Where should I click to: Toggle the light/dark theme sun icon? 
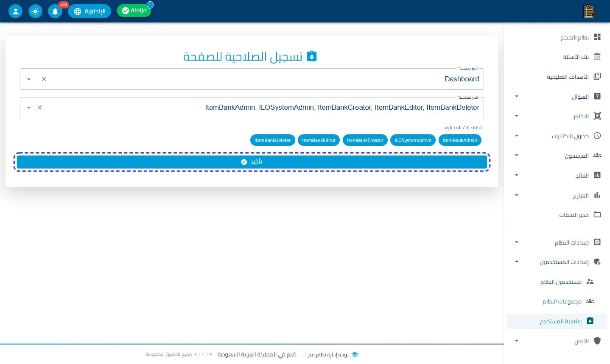[x=35, y=11]
